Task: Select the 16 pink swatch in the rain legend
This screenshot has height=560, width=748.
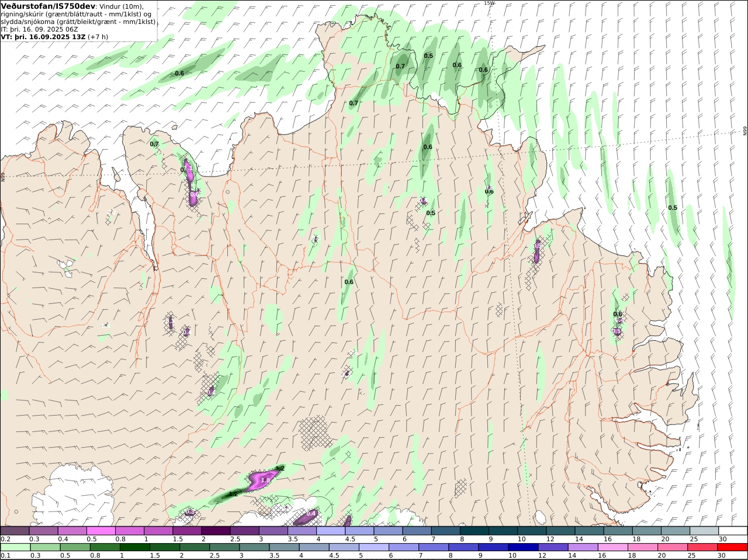Action: click(612, 547)
